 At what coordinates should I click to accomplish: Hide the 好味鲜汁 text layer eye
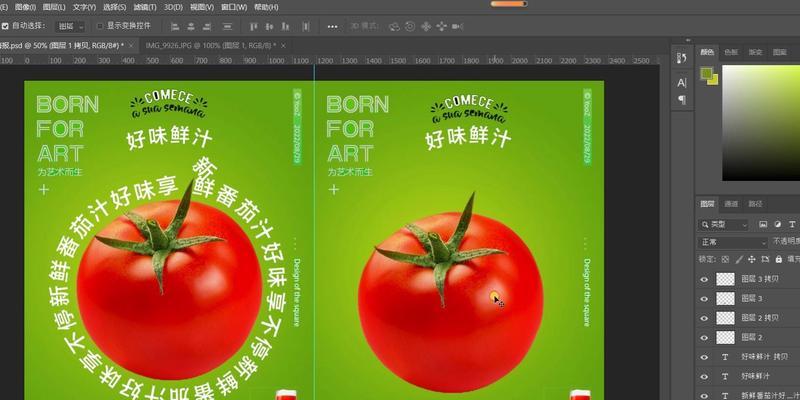(x=705, y=377)
